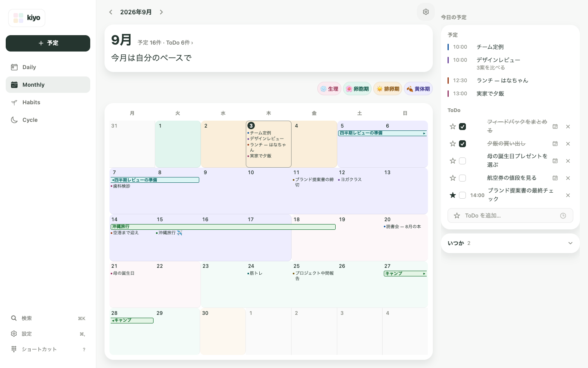Open the schedule icon for 母の誕生日プレゼントを選ぶ
Screen dimensions: 588x368
tap(555, 161)
